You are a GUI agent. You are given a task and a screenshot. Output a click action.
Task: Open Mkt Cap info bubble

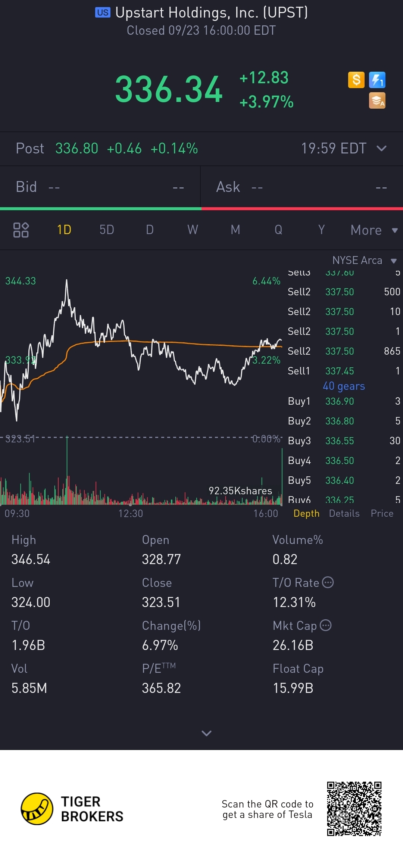(x=326, y=625)
